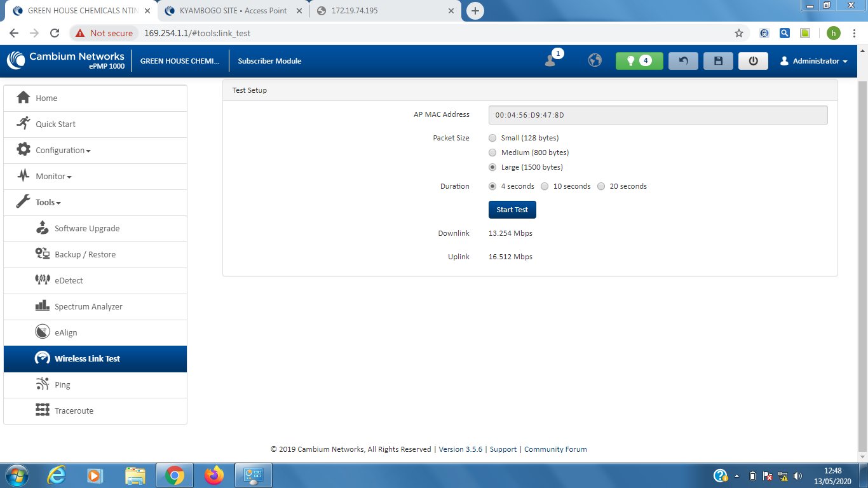The height and width of the screenshot is (488, 868).
Task: Open the Community Forum link
Action: [x=555, y=449]
